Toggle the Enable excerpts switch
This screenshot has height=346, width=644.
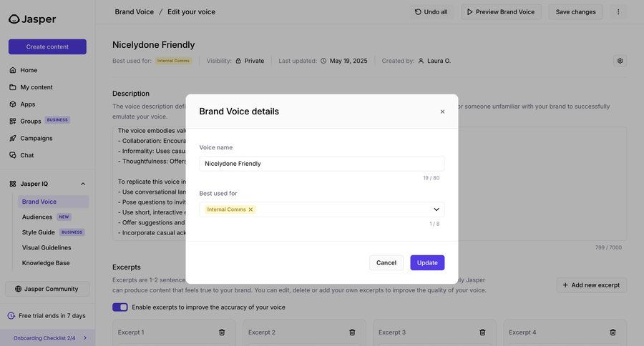tap(120, 307)
